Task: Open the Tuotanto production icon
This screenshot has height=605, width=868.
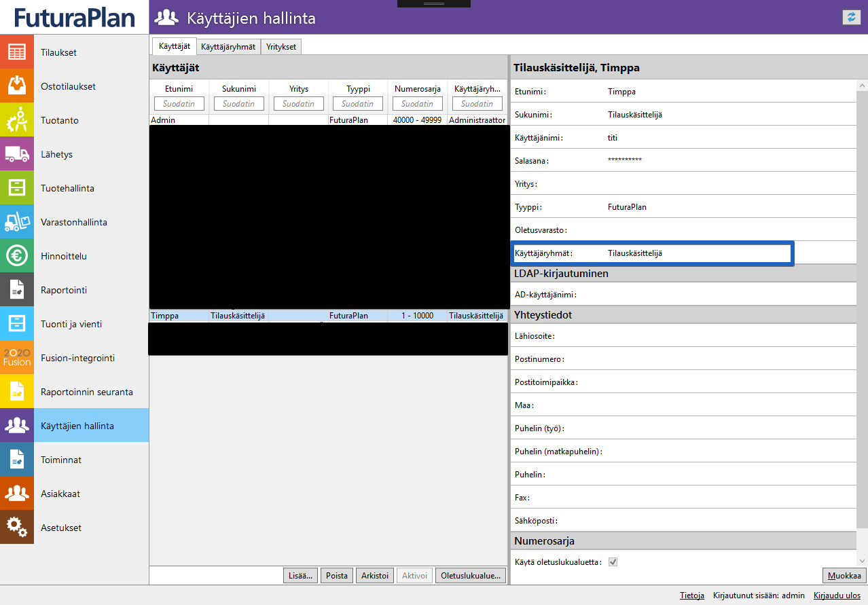Action: pyautogui.click(x=17, y=120)
